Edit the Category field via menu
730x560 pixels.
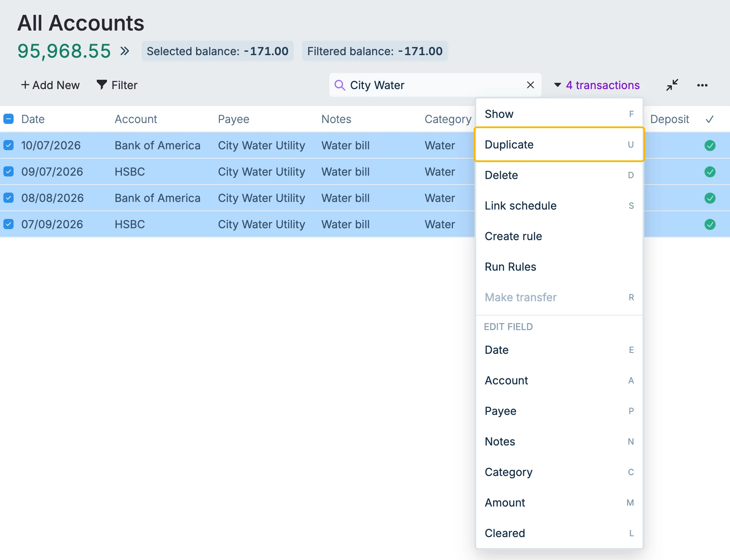pos(559,472)
